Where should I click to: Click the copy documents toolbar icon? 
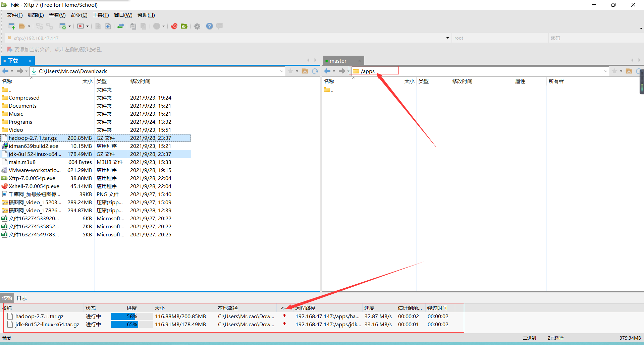(133, 26)
